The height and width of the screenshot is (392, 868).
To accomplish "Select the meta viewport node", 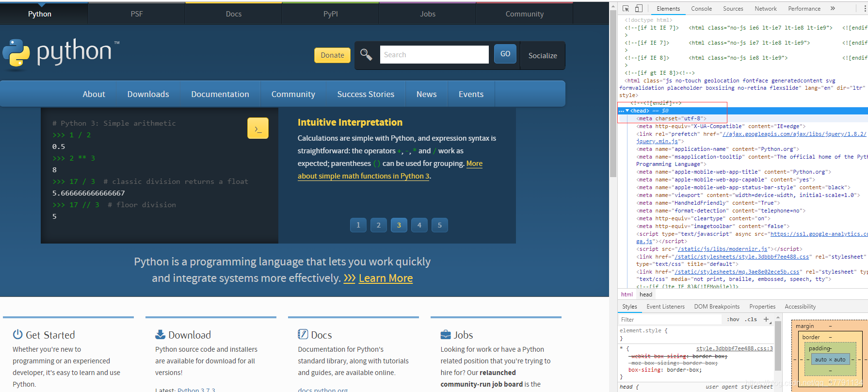I will click(x=748, y=195).
